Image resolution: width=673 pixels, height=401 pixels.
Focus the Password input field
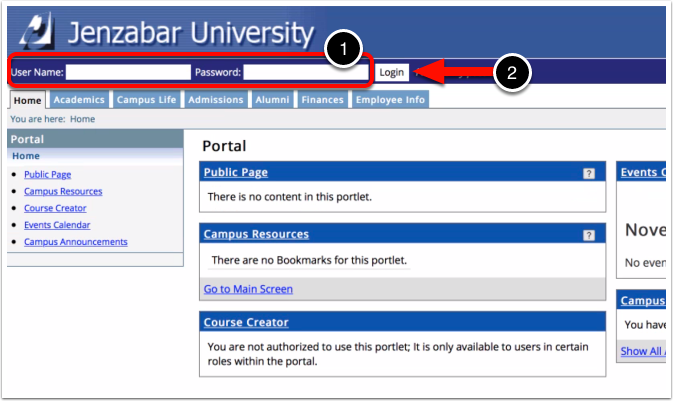click(x=306, y=72)
